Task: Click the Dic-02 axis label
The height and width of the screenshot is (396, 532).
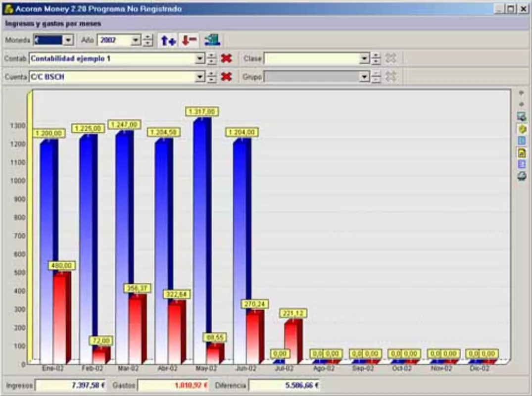Action: click(479, 368)
